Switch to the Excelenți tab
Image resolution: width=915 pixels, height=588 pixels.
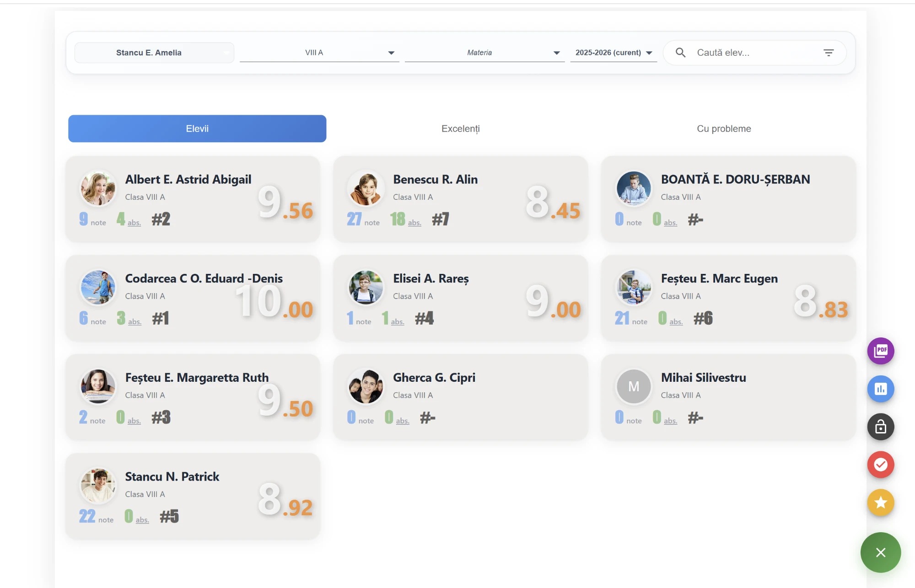(x=461, y=128)
